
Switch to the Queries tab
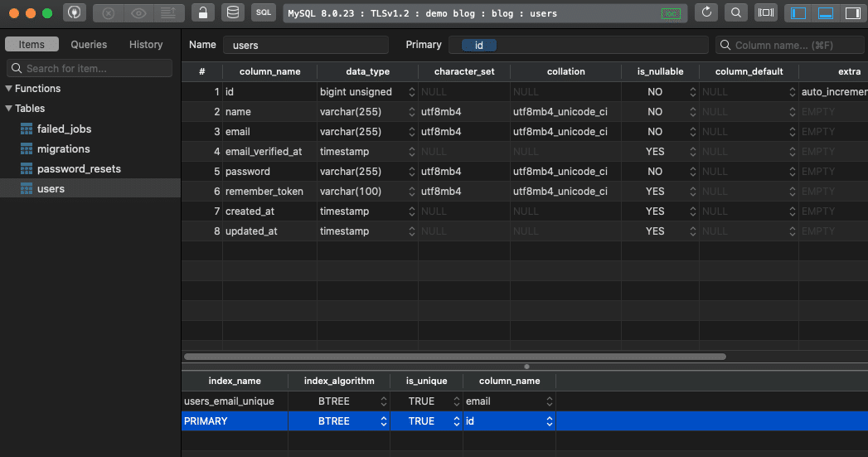pos(89,44)
